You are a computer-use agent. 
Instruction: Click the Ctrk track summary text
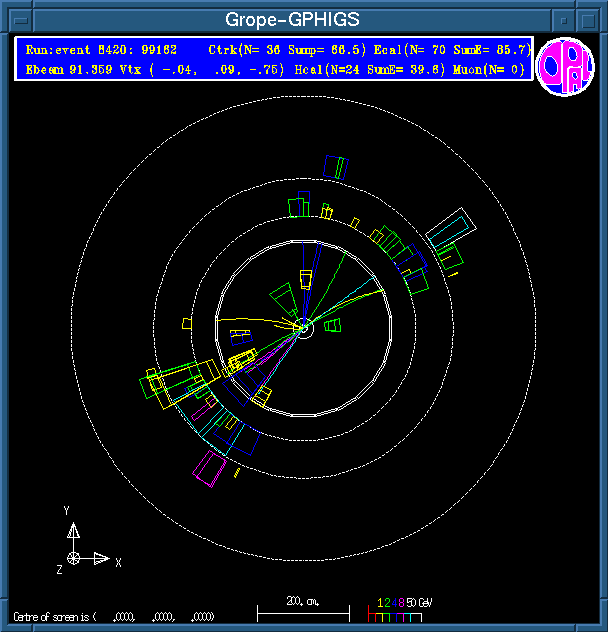[287, 49]
